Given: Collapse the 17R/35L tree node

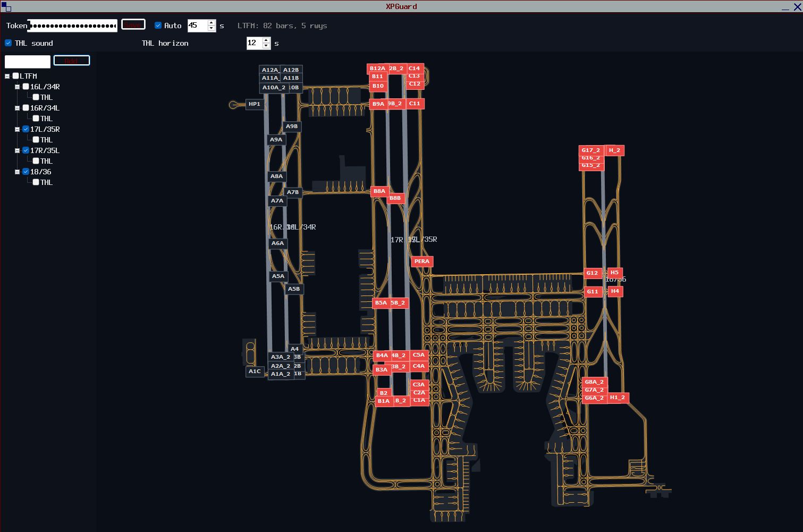Looking at the screenshot, I should coord(17,150).
